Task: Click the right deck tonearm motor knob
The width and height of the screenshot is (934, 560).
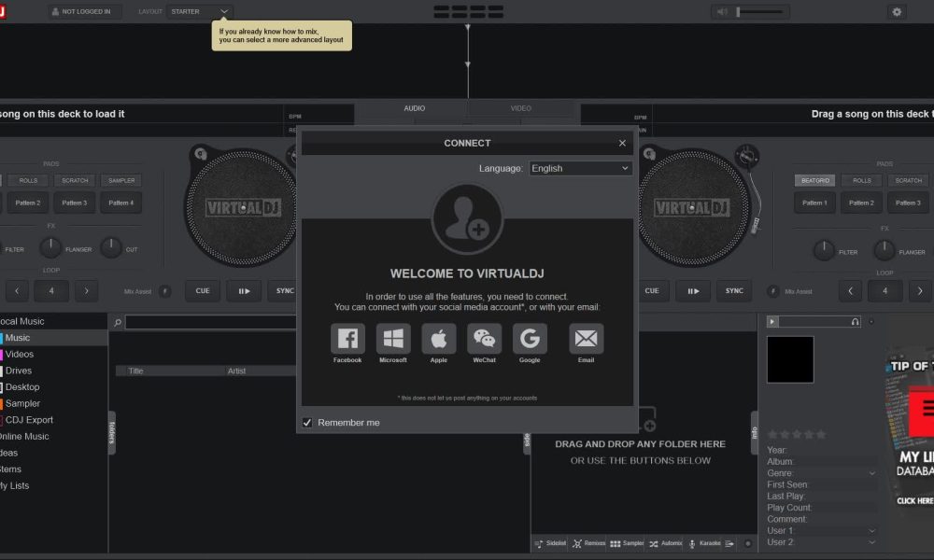Action: tap(746, 157)
